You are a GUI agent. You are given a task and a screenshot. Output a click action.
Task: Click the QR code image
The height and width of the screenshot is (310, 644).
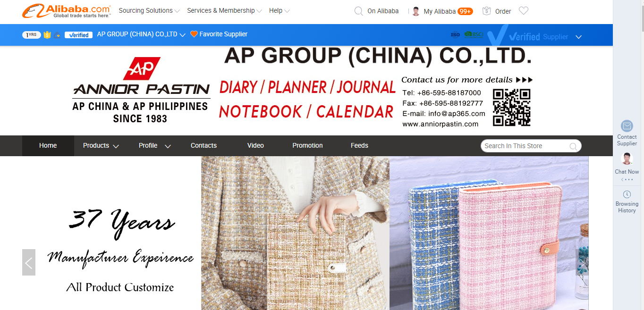pyautogui.click(x=511, y=108)
